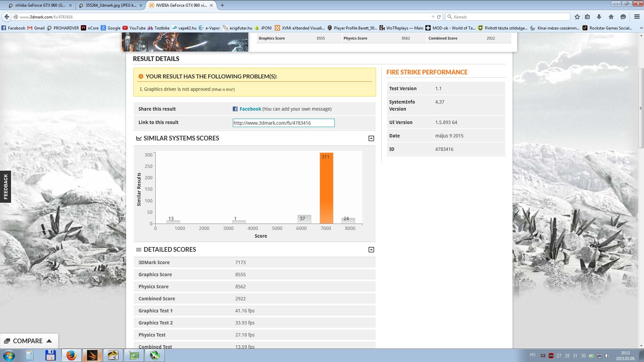Screen dimensions: 644x362
Task: Select the link to this result field
Action: click(283, 123)
